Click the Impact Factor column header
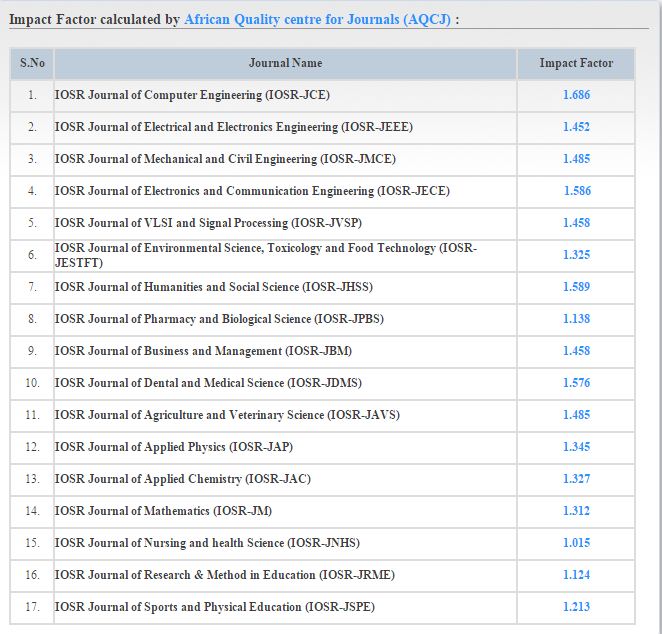 coord(576,63)
